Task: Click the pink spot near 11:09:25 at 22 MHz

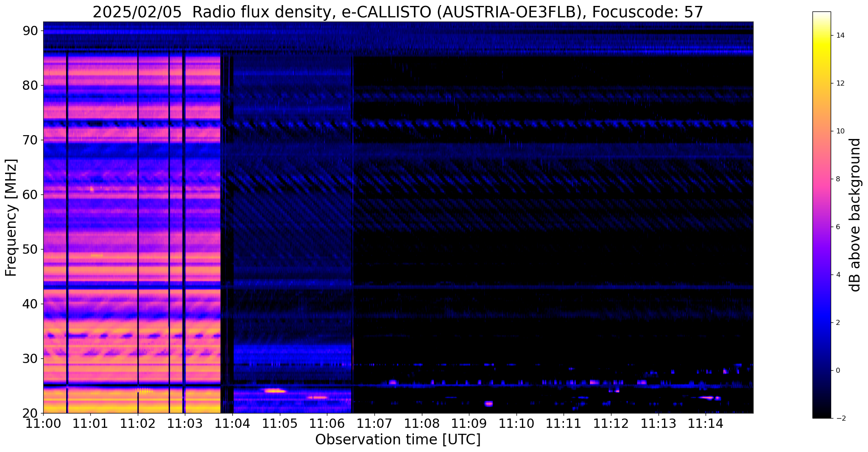Action: (x=488, y=404)
